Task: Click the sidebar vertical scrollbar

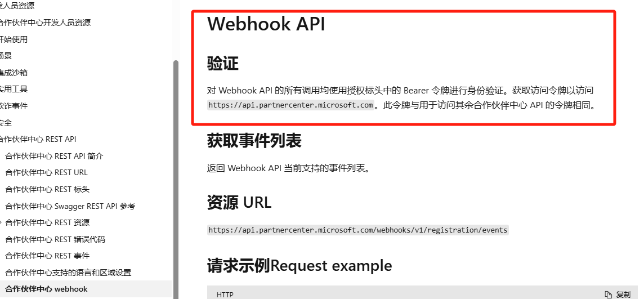Action: [x=176, y=180]
